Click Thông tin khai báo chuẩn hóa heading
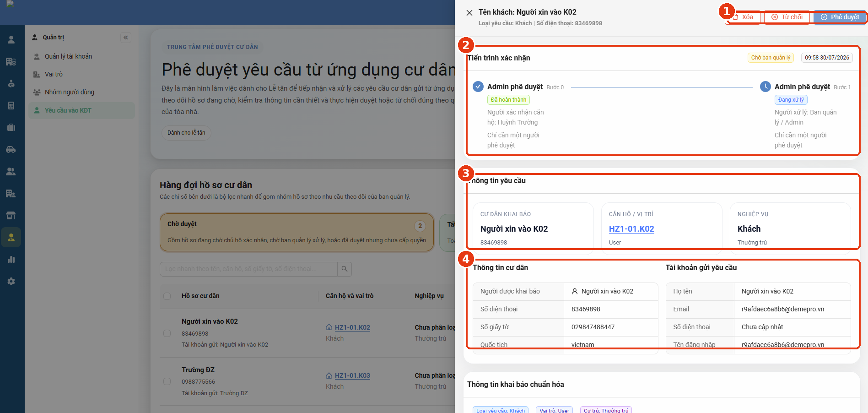 point(516,385)
